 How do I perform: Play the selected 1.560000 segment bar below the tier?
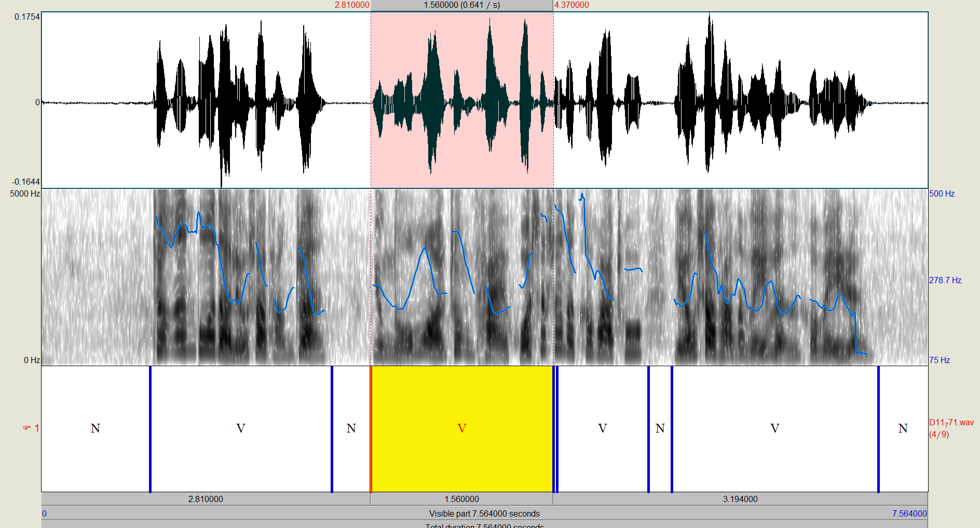[x=462, y=499]
